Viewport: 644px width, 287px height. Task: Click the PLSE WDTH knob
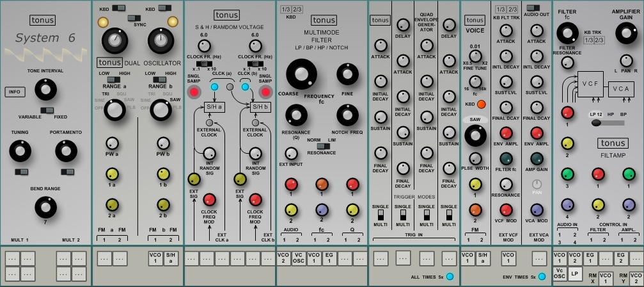[x=475, y=158]
